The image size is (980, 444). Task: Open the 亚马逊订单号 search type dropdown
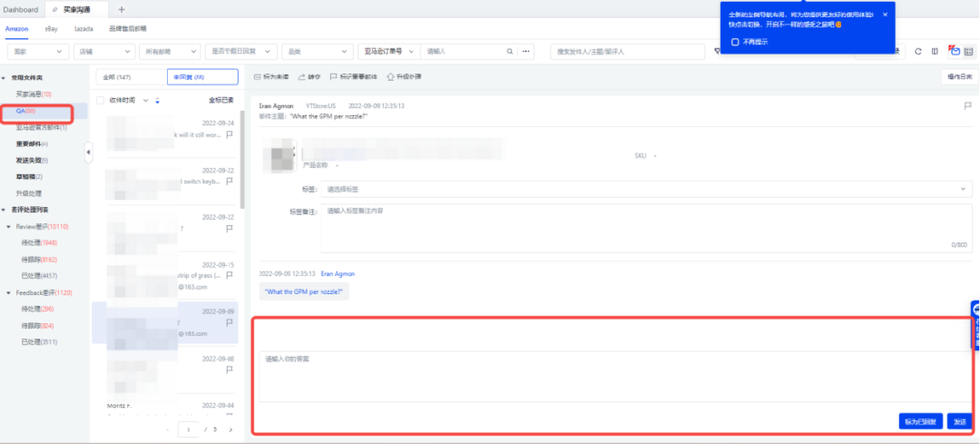pos(389,52)
